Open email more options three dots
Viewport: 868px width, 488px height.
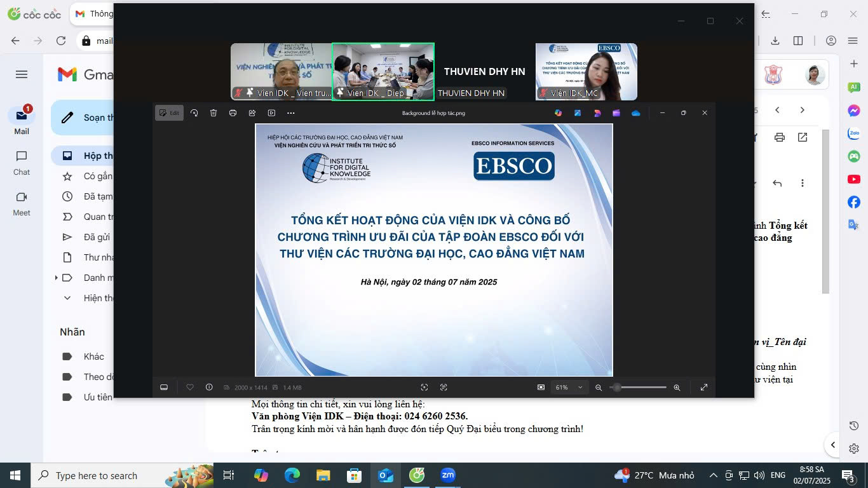pos(803,183)
